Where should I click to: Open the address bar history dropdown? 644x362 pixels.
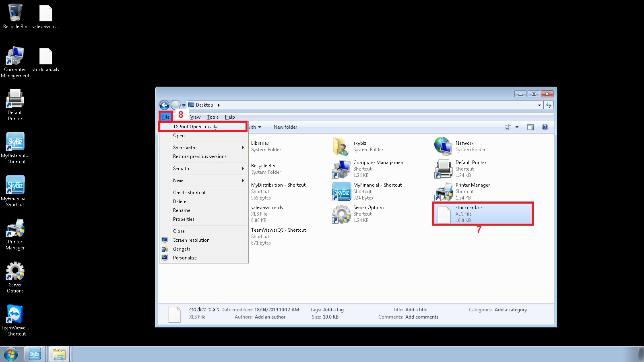pos(539,105)
